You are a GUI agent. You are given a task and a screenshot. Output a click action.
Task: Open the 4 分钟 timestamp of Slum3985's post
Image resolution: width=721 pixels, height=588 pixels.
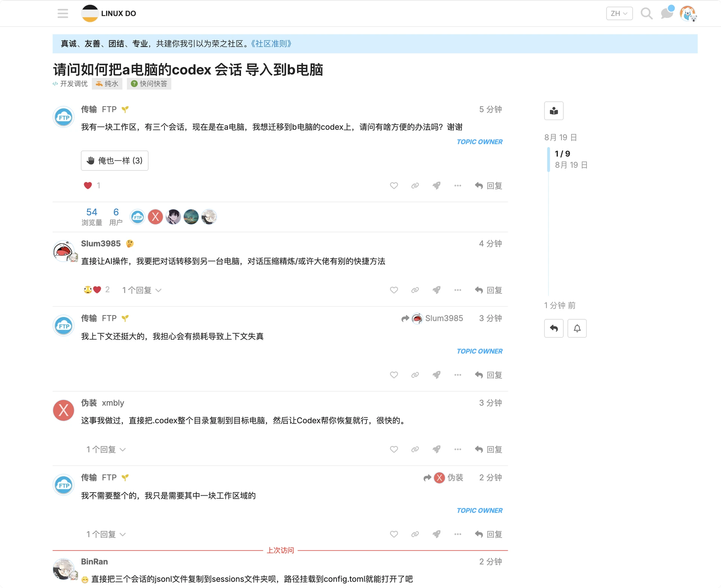tap(490, 244)
